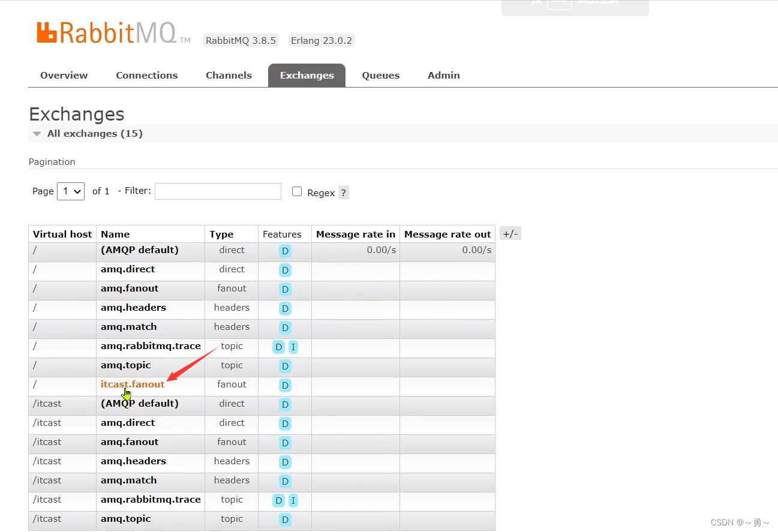Open amq.match exchange in / vhost
778x532 pixels.
click(128, 326)
